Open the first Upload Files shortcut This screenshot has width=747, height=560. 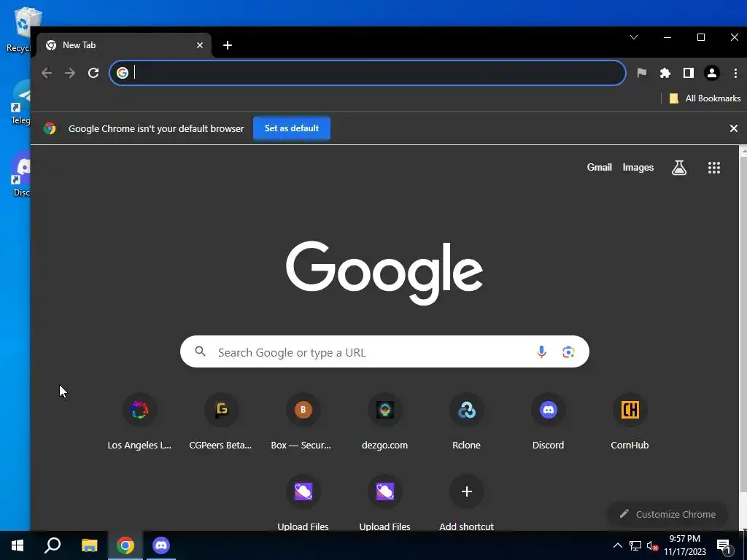tap(303, 502)
